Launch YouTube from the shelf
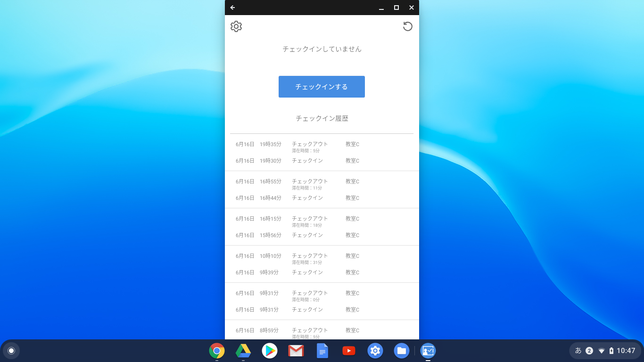Screen dimensions: 644x362 click(349, 351)
